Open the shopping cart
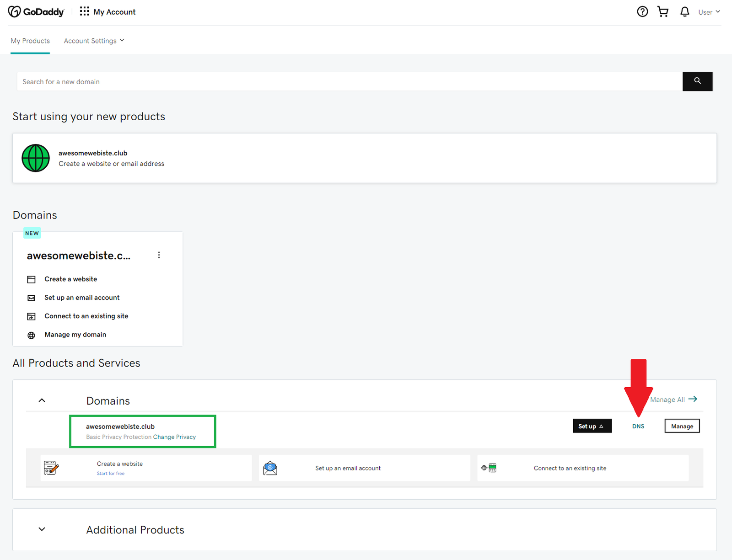732x560 pixels. pos(663,12)
